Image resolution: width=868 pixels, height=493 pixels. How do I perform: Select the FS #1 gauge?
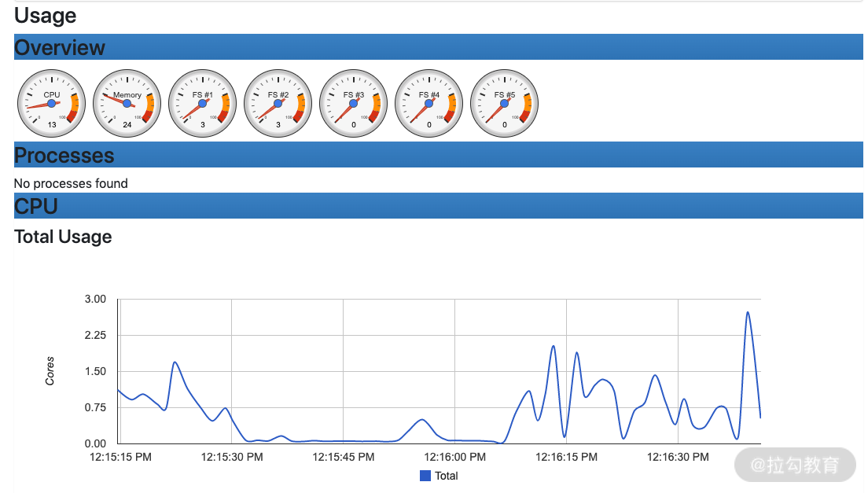click(x=202, y=103)
